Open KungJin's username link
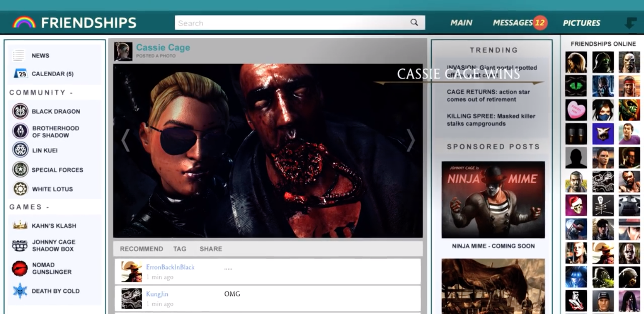 [x=157, y=294]
